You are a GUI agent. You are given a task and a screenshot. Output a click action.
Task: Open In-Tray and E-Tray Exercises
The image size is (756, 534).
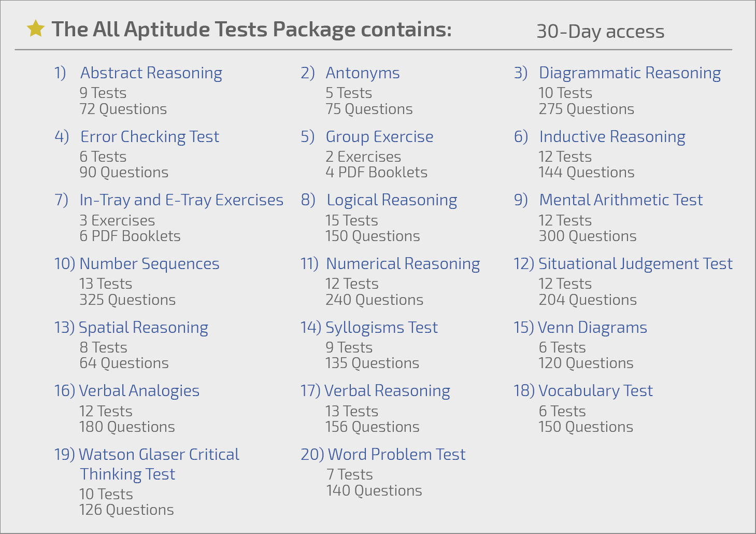(181, 200)
